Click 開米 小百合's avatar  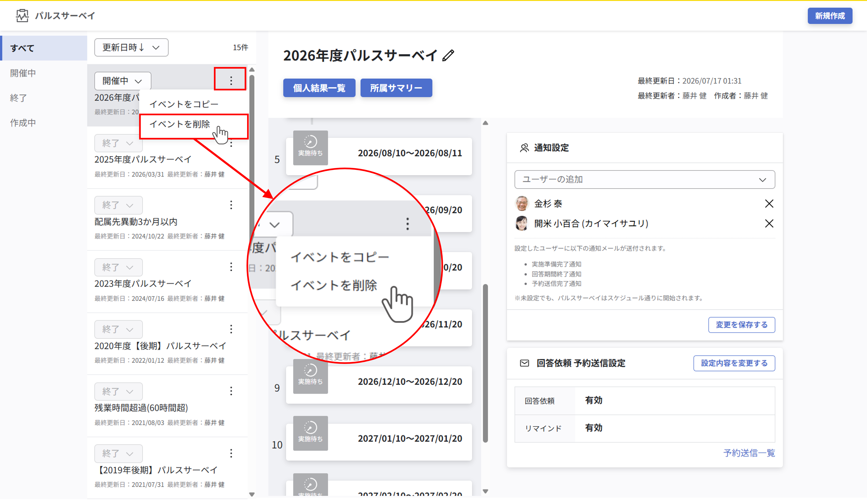[x=522, y=224]
